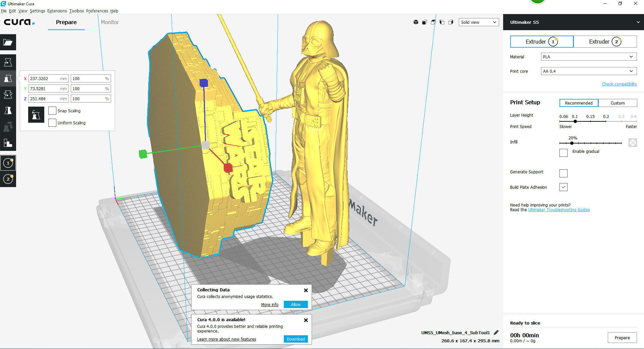This screenshot has width=644, height=349.
Task: Select the Extruder 1 tab
Action: (541, 42)
